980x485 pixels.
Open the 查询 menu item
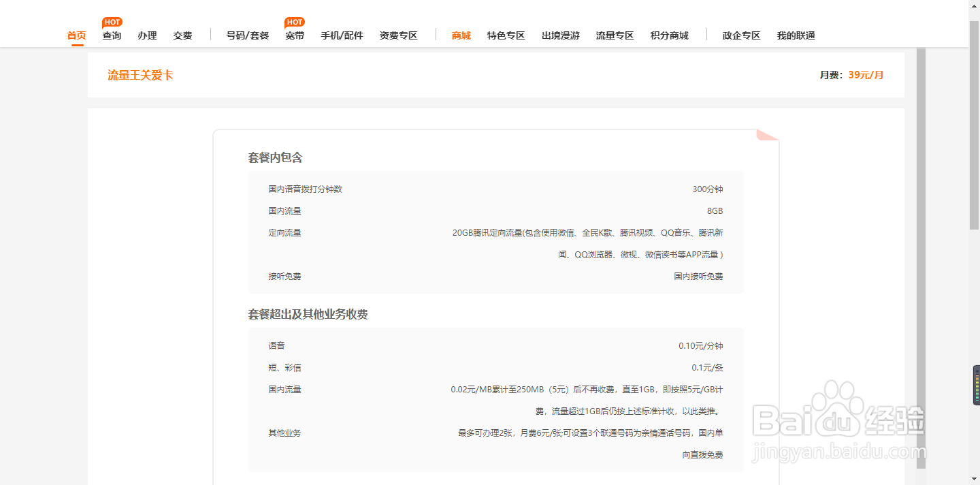click(112, 35)
